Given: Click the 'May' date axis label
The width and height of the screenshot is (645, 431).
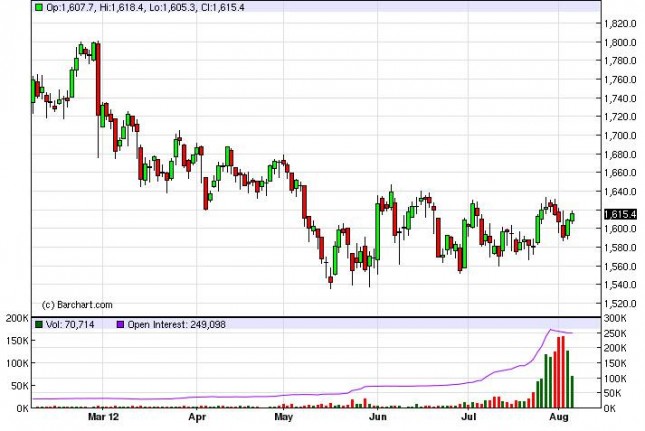Looking at the screenshot, I should [x=283, y=417].
